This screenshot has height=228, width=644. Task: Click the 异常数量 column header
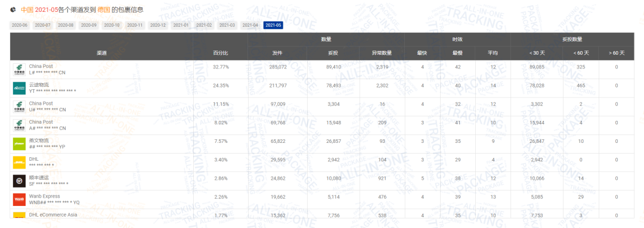click(382, 53)
